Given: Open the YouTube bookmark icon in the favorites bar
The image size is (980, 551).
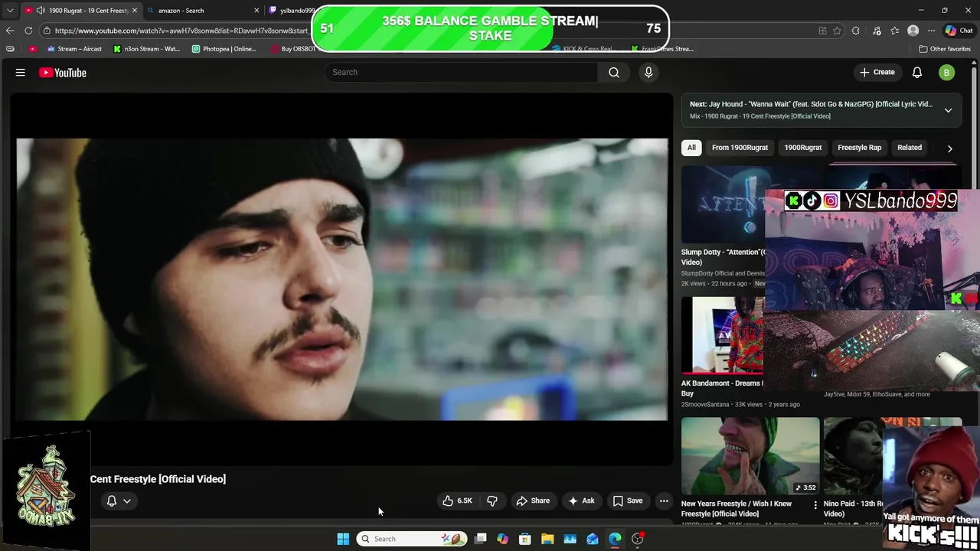Looking at the screenshot, I should pos(32,48).
